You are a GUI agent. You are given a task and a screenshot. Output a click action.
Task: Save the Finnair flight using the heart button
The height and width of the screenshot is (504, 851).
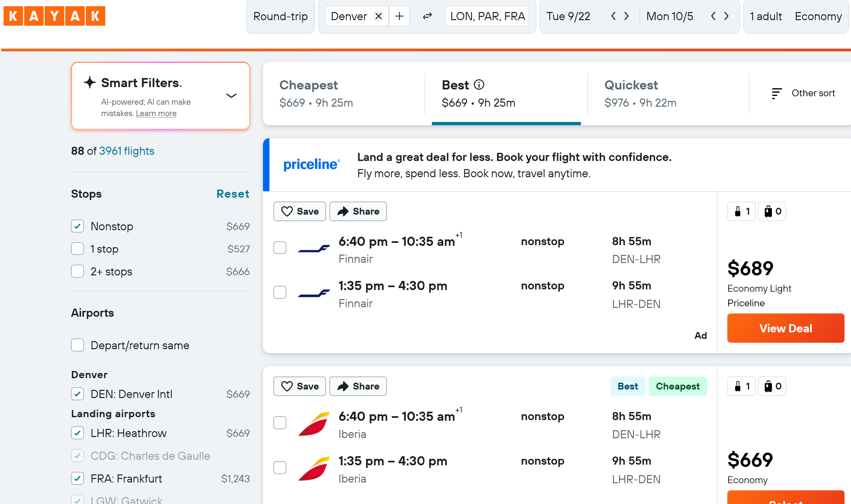tap(299, 211)
